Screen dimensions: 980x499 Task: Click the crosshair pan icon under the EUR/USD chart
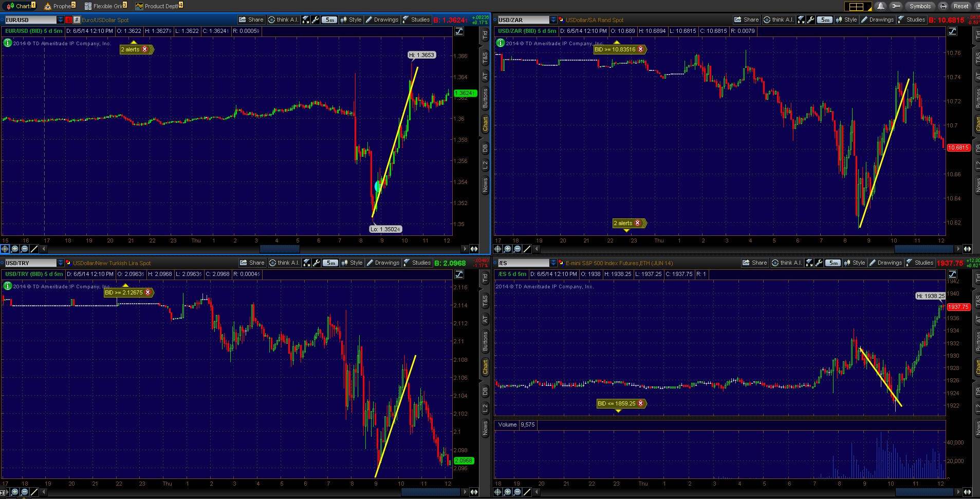5,249
